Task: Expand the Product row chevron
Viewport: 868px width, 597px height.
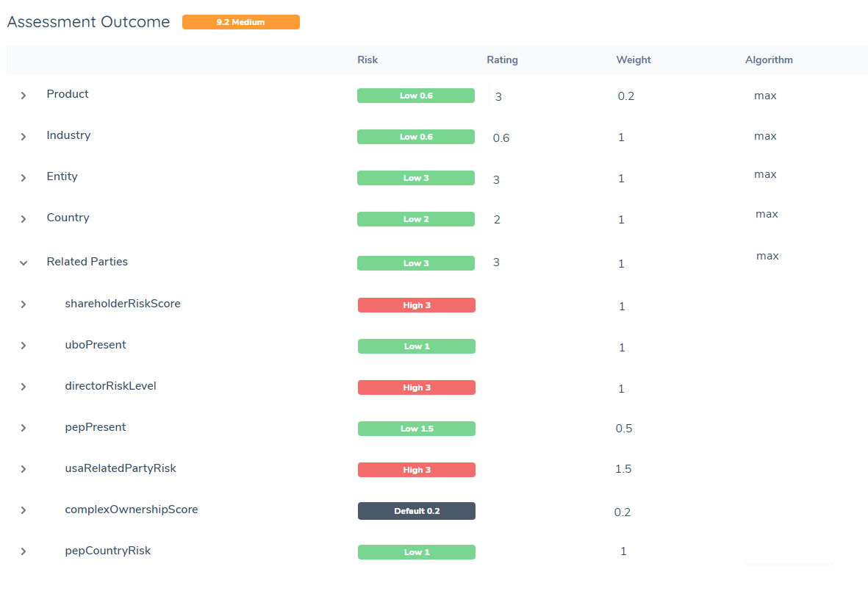Action: (x=24, y=96)
